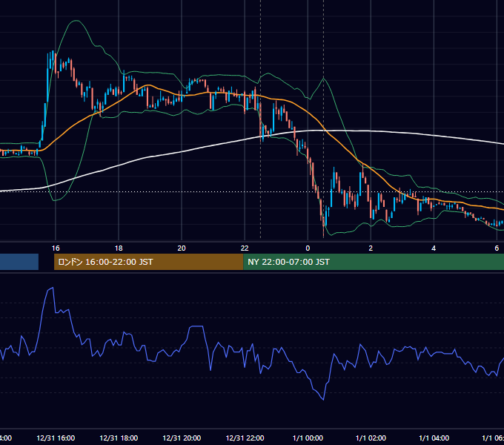This screenshot has width=504, height=445.
Task: Click the 12/31 20:00 label on the lower time axis
Action: [x=182, y=438]
